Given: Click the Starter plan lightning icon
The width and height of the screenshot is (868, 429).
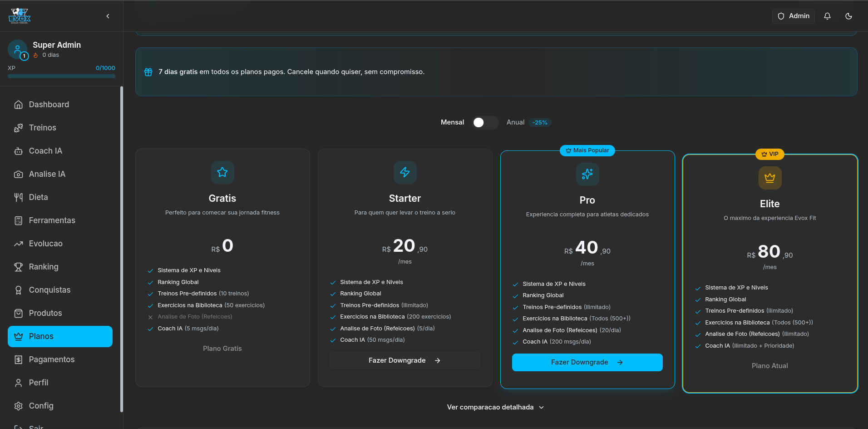Looking at the screenshot, I should coord(405,172).
